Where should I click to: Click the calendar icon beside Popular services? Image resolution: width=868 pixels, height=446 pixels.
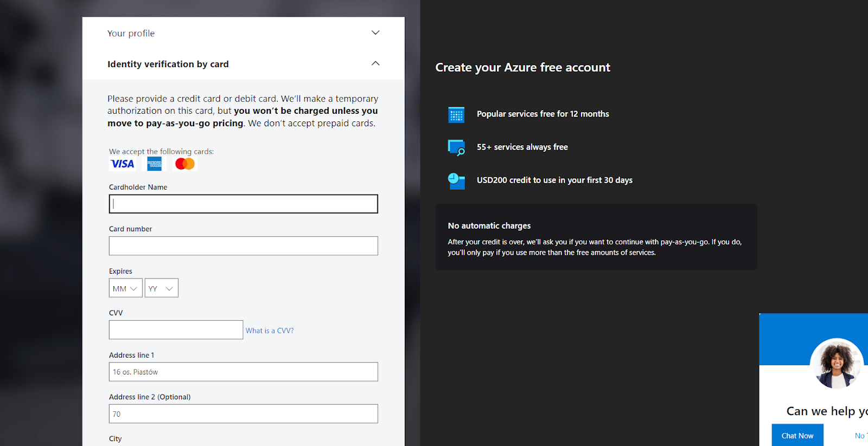(x=456, y=115)
